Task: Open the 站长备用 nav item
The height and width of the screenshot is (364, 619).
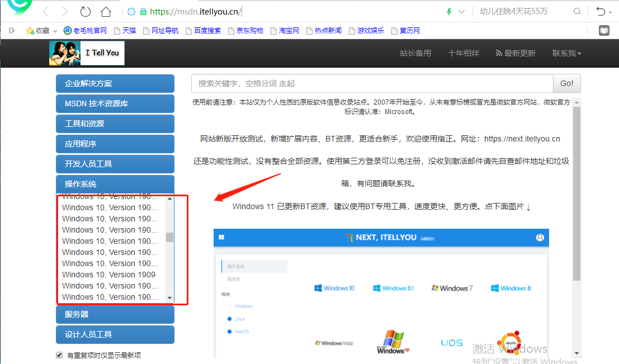Action: [415, 53]
